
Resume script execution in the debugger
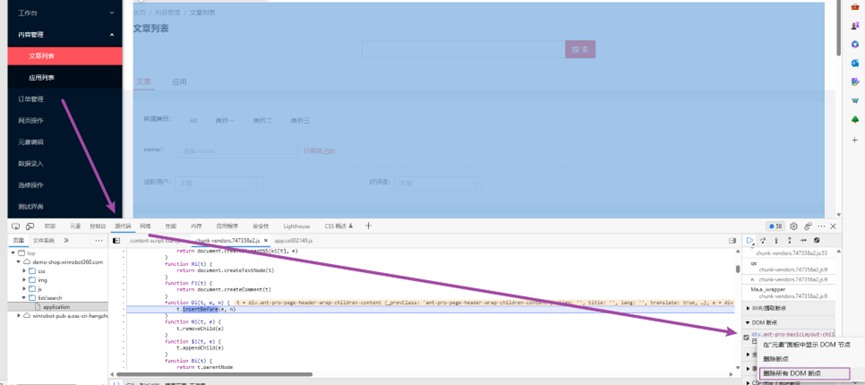(x=750, y=240)
